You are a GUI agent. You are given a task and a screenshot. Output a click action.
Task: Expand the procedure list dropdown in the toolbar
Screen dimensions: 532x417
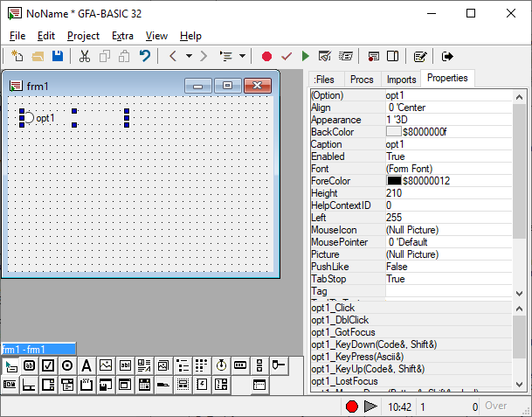(x=241, y=56)
